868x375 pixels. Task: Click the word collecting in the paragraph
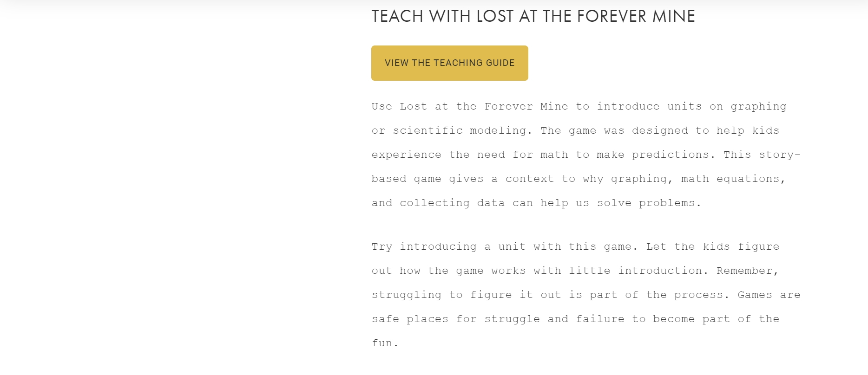pyautogui.click(x=434, y=203)
